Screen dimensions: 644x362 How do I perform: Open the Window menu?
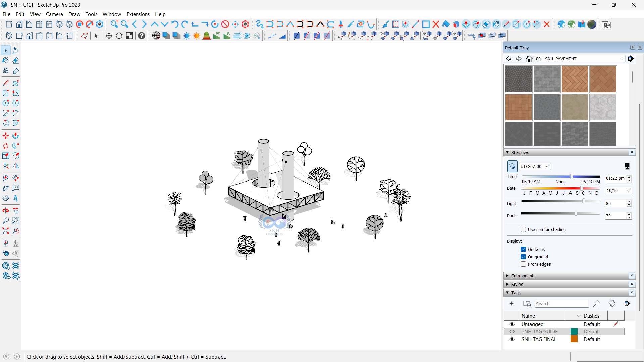coord(112,14)
